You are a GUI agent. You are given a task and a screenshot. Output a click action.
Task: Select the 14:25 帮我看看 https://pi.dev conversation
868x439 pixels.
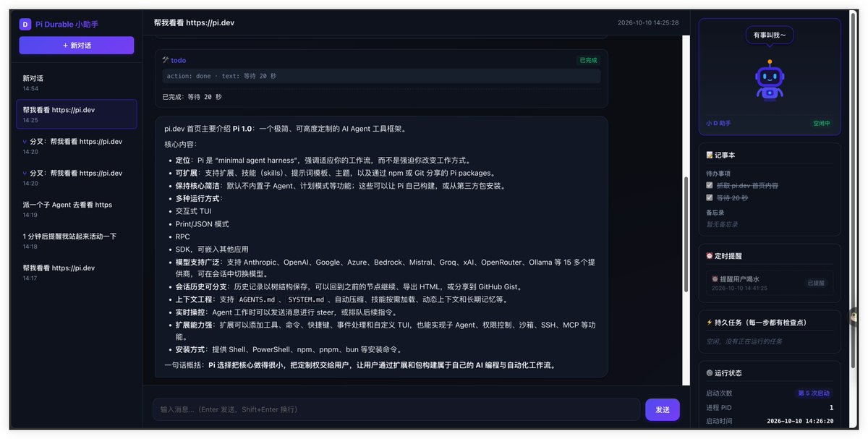(77, 114)
